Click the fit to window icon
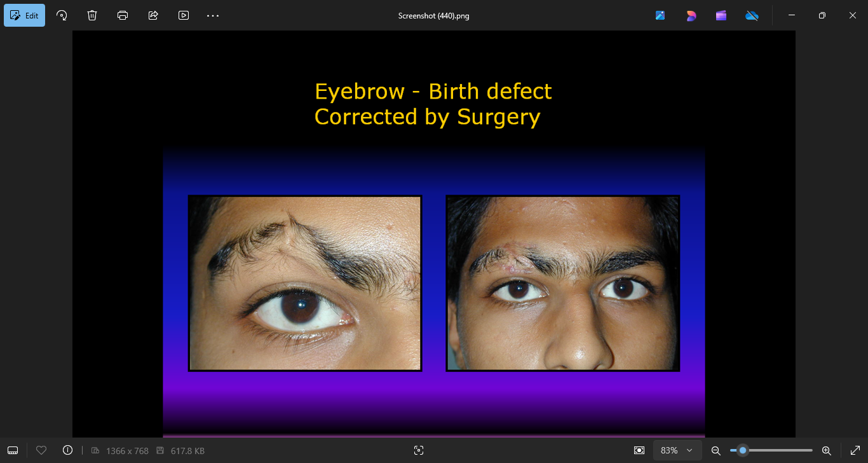 pos(639,450)
